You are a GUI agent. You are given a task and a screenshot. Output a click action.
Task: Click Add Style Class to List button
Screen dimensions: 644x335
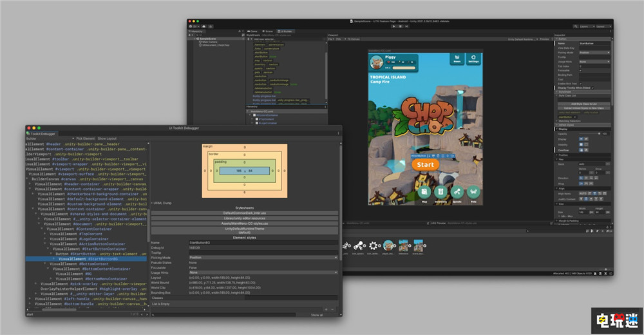pyautogui.click(x=584, y=103)
